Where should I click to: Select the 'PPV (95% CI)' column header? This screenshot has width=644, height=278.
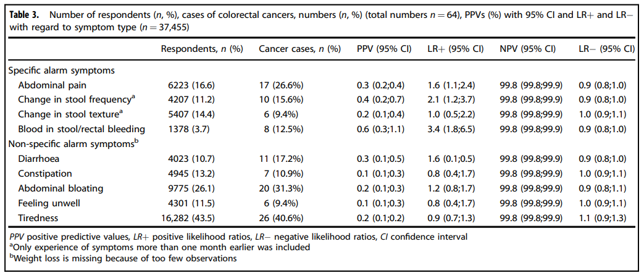point(385,48)
